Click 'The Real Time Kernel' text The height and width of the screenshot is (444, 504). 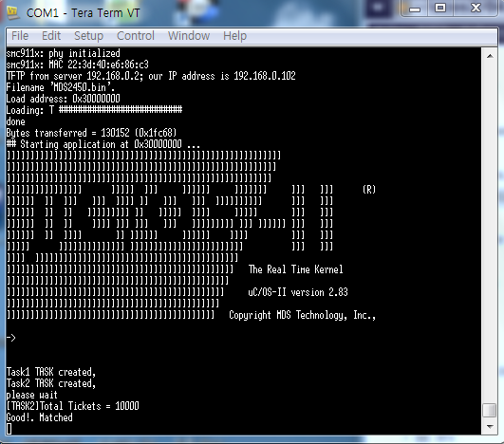pyautogui.click(x=296, y=269)
